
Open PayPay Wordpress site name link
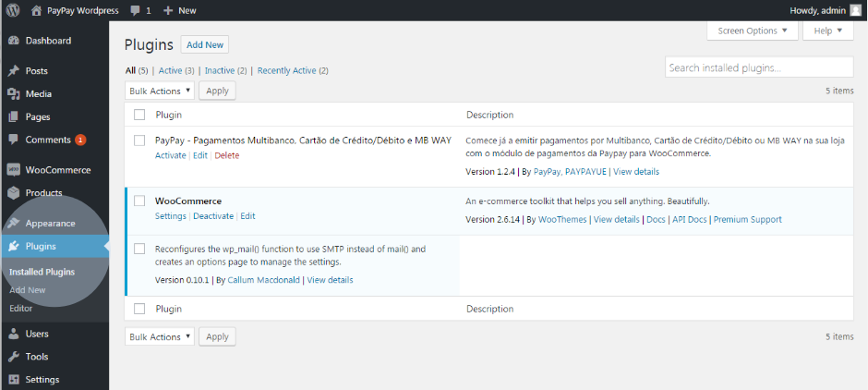coord(83,10)
